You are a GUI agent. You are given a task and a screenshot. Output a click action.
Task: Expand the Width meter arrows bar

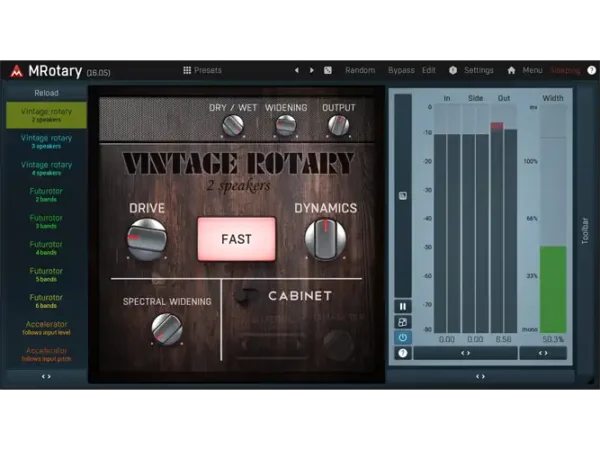(543, 353)
